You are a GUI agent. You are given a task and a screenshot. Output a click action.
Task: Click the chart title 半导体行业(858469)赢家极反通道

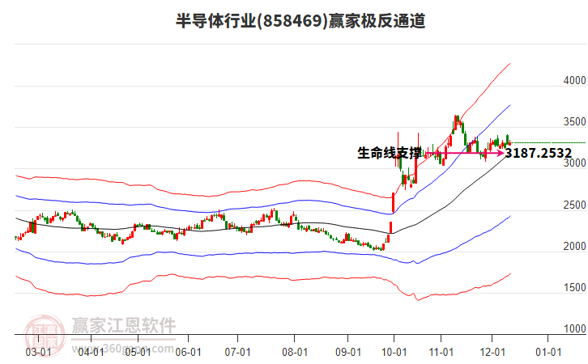300,21
